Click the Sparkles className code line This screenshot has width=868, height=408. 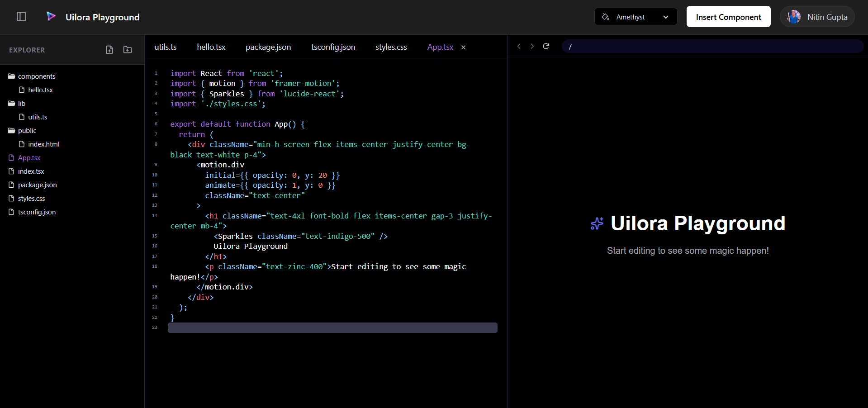[300, 236]
